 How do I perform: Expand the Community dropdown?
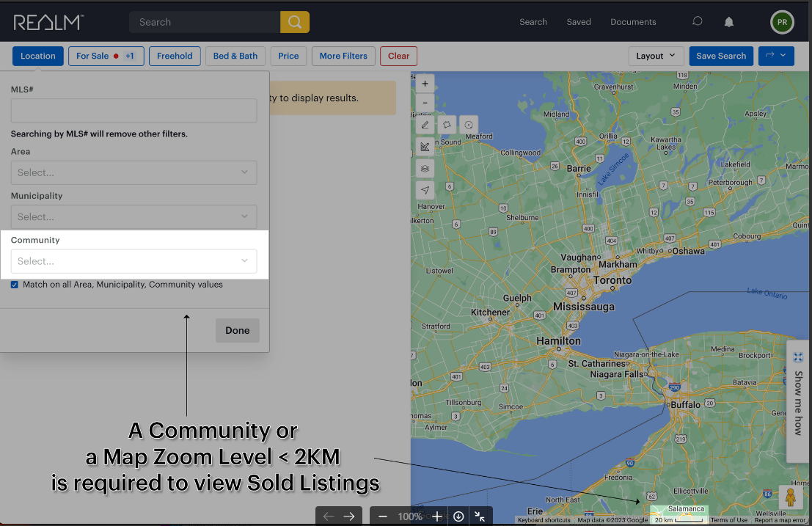[x=133, y=261]
